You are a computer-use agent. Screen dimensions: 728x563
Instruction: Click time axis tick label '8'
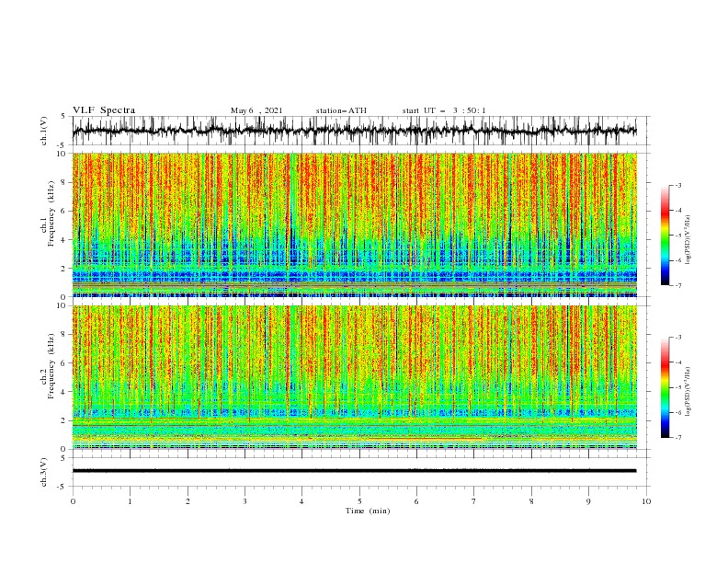(x=531, y=501)
